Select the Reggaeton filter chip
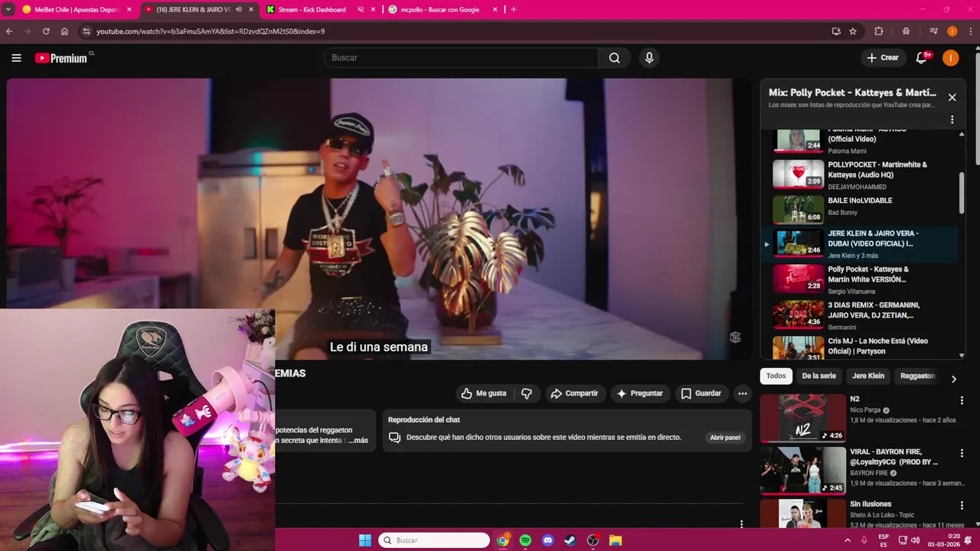This screenshot has width=980, height=551. (917, 376)
